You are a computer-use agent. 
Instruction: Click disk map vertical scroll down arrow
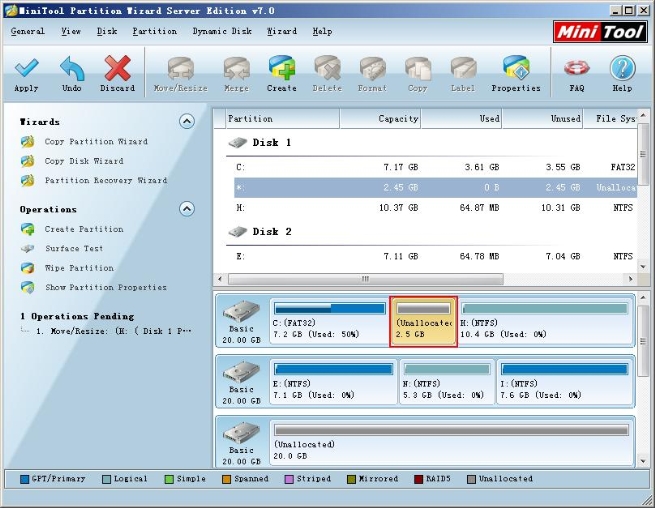643,461
